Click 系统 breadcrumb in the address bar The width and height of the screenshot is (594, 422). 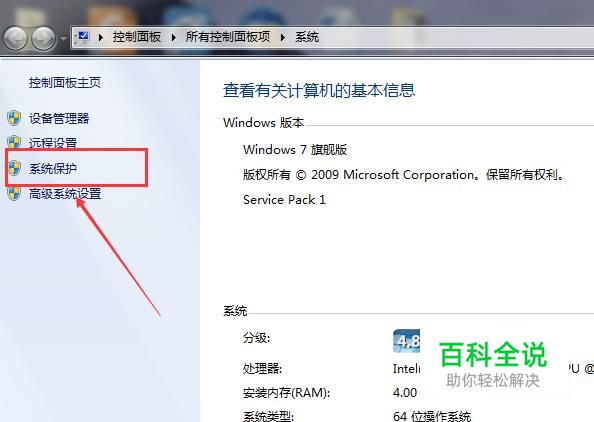[307, 37]
